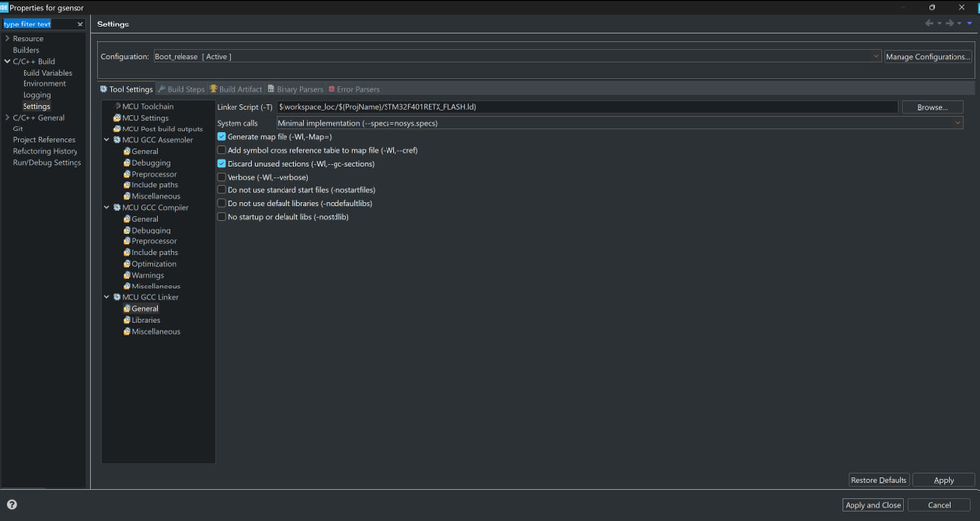Click Apply and Close button
The image size is (980, 521).
(x=872, y=505)
